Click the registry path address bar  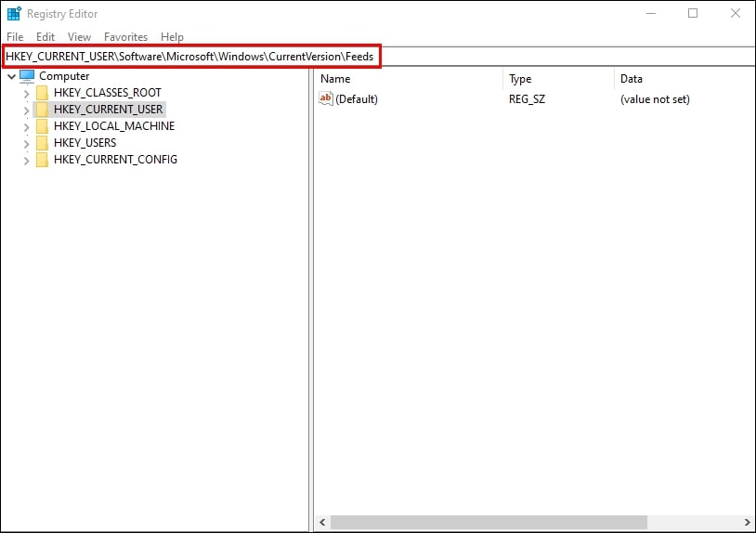(378, 57)
